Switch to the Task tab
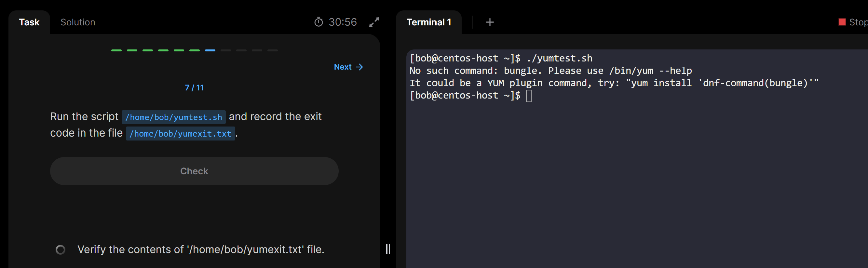Screen dimensions: 868x268 pos(29,22)
